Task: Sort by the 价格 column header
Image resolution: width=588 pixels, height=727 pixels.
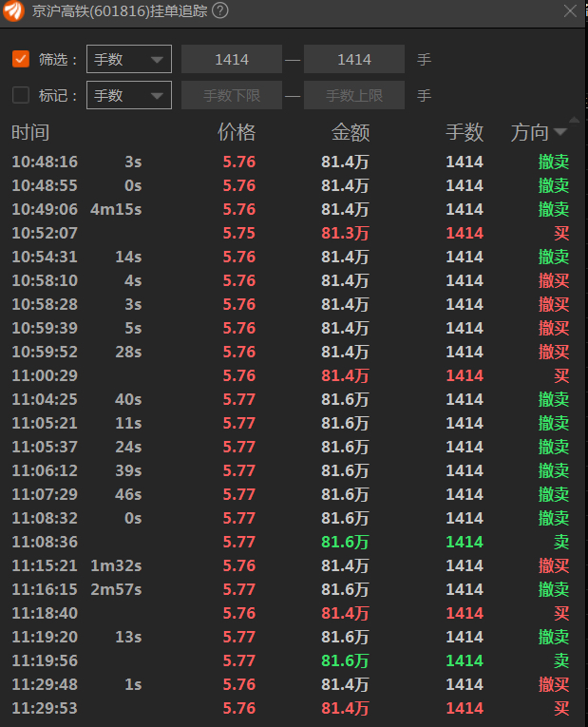Action: point(237,133)
